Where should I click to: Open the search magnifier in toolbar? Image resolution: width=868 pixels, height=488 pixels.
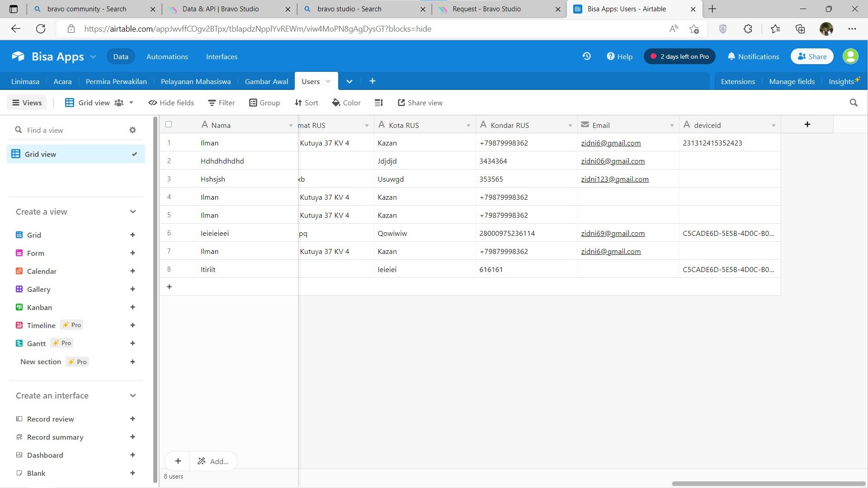(853, 103)
